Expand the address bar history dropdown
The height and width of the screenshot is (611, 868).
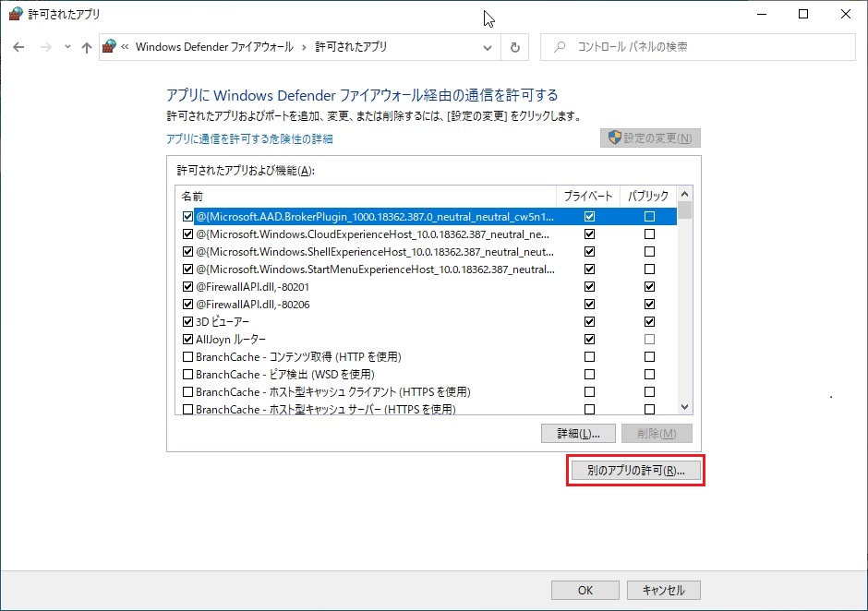pyautogui.click(x=488, y=48)
